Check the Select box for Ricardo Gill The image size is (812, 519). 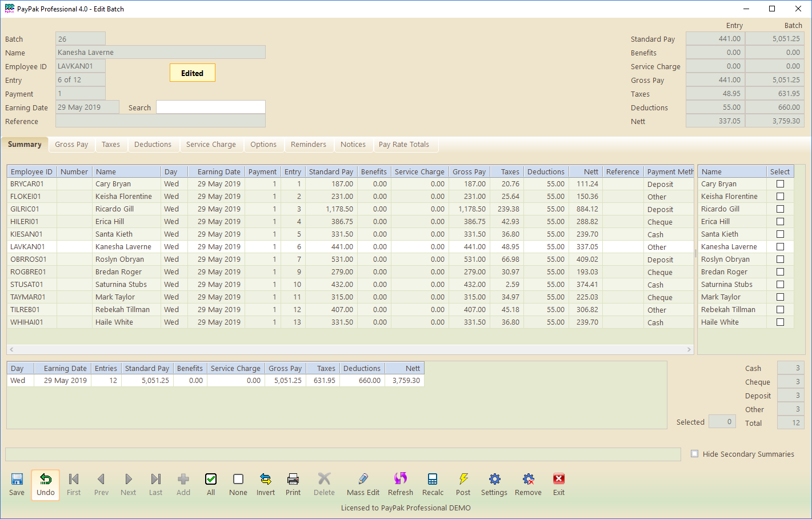(x=780, y=209)
